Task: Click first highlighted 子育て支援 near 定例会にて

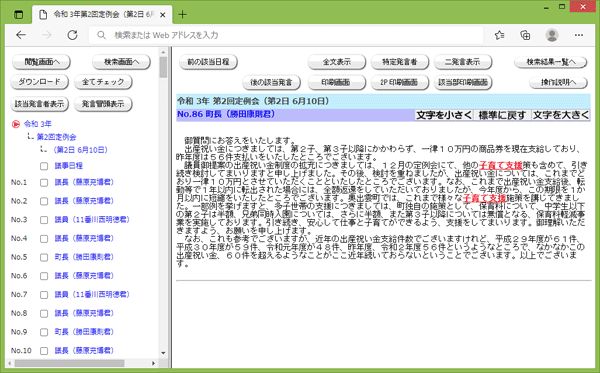Action: 501,165
